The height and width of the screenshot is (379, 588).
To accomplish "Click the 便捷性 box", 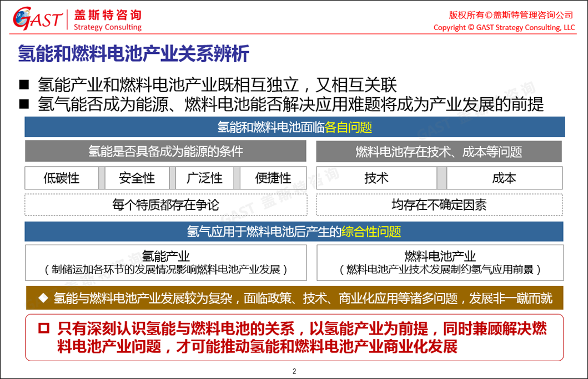I will point(273,178).
